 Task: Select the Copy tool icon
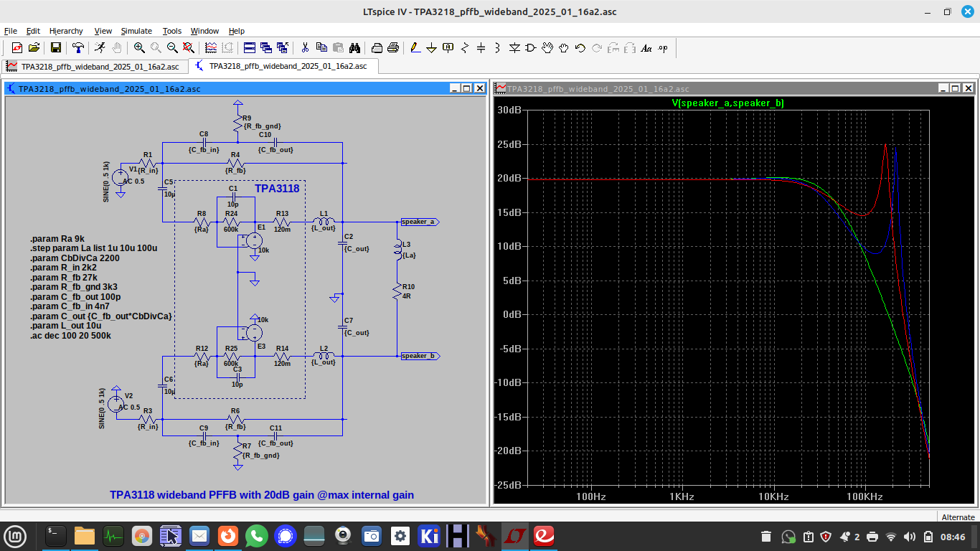(x=321, y=48)
